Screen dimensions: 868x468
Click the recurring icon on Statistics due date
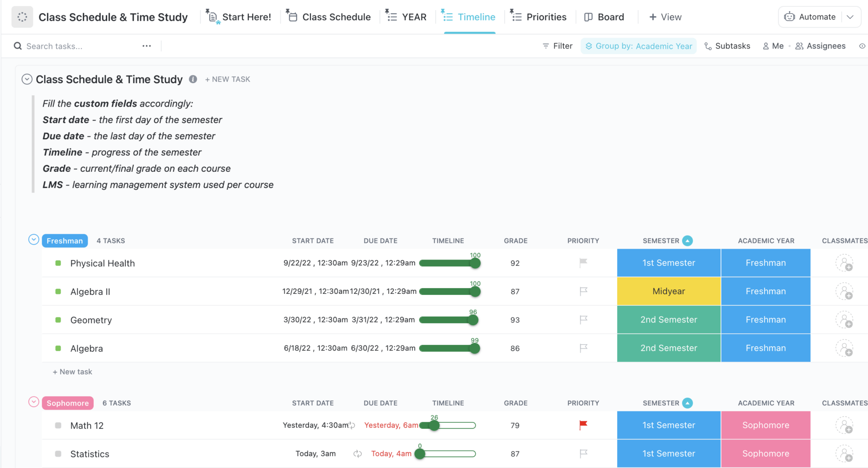358,454
